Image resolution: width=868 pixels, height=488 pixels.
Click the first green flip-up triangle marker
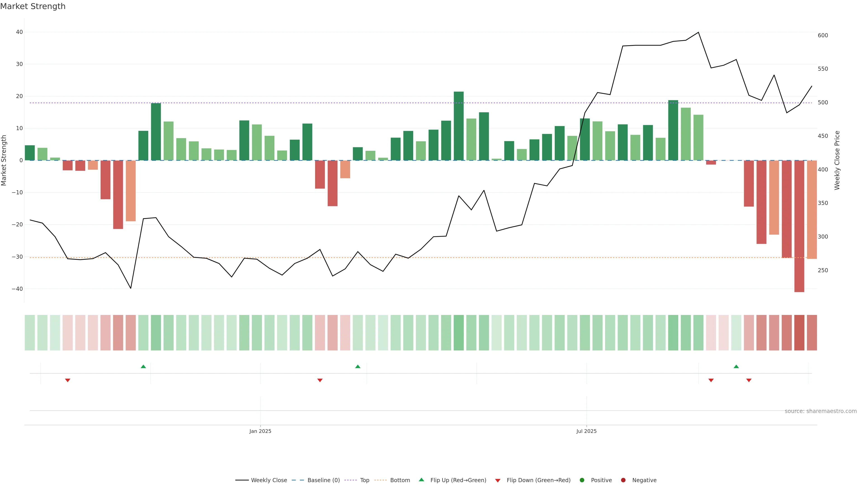(x=143, y=366)
